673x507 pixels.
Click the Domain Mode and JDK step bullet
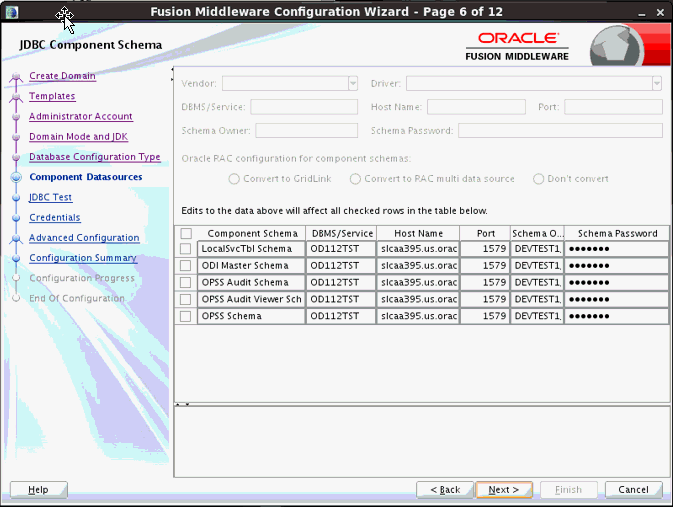[x=16, y=137]
